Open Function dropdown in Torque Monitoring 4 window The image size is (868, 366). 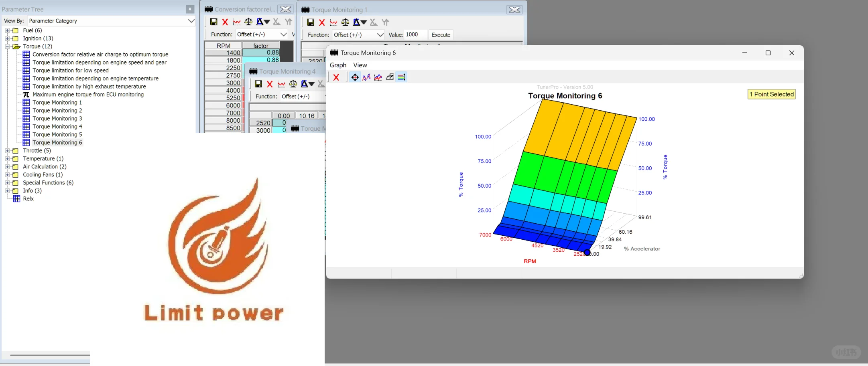click(x=303, y=97)
